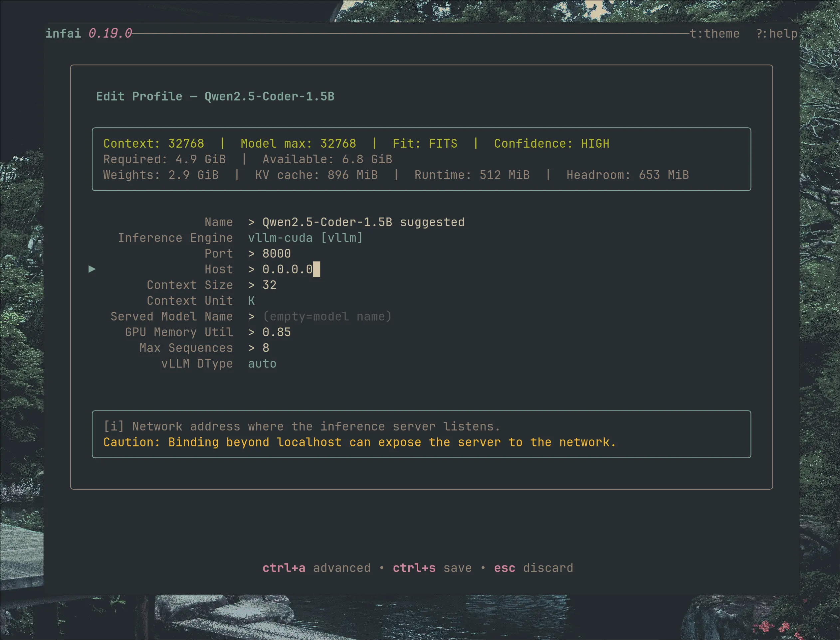Change the Inference Engine vllm-cuda selector
The width and height of the screenshot is (840, 640).
(305, 238)
